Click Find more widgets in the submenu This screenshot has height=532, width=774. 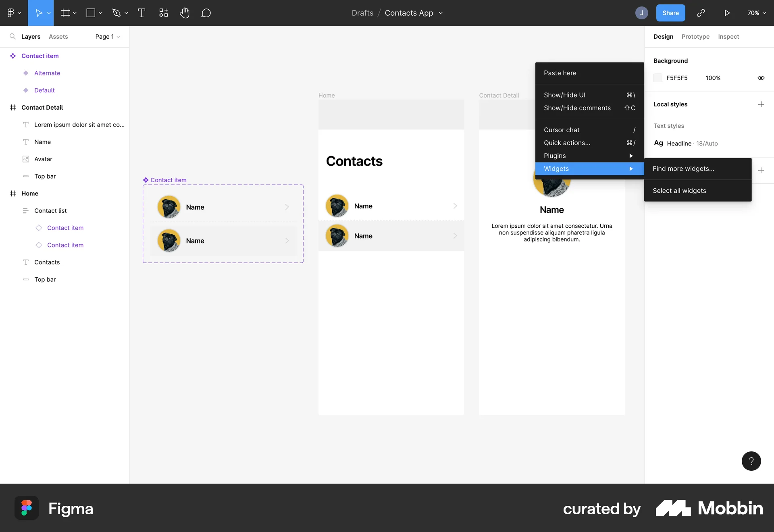click(684, 168)
